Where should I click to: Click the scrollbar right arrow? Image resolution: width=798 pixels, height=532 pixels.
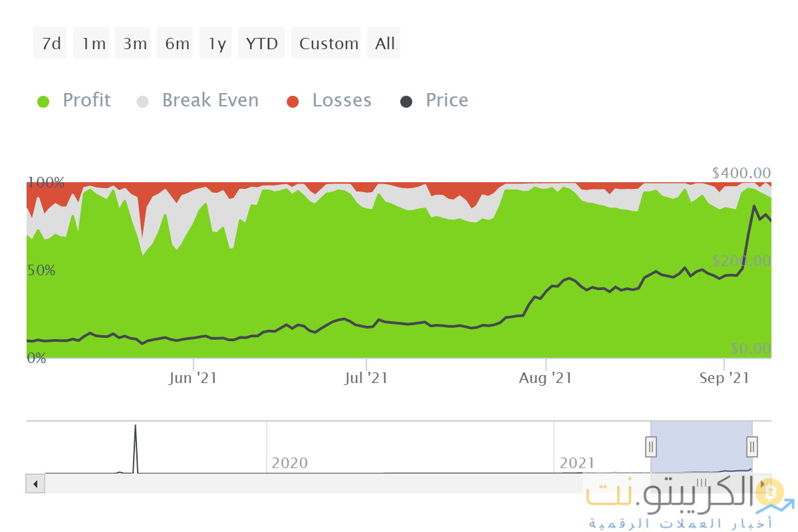(762, 483)
